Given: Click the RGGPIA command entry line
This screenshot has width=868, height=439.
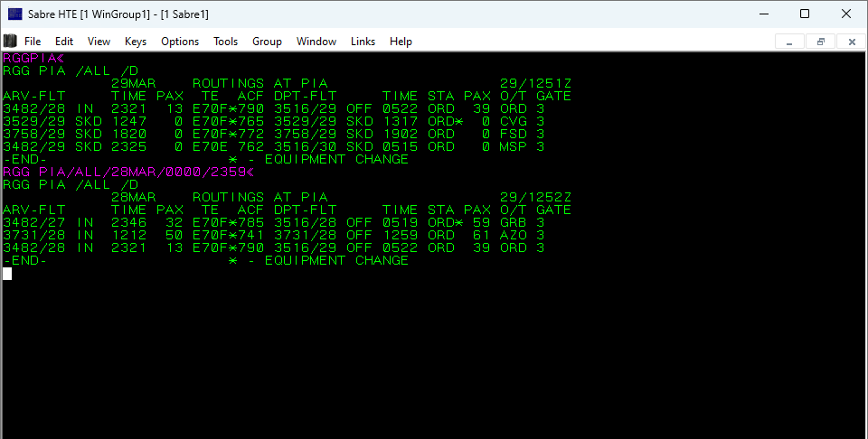Looking at the screenshot, I should click(x=33, y=58).
